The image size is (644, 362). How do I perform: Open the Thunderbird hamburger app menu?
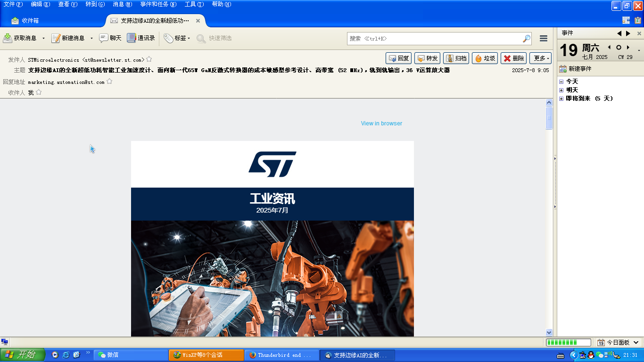[544, 39]
